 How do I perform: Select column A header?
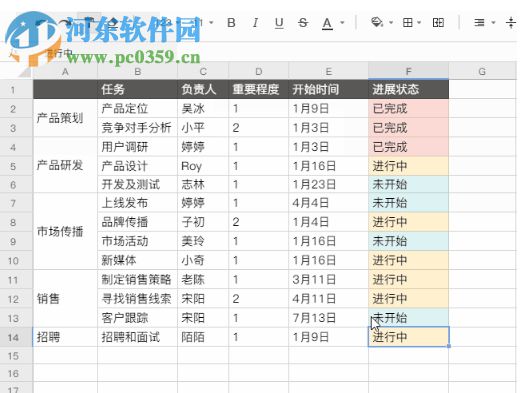click(65, 71)
